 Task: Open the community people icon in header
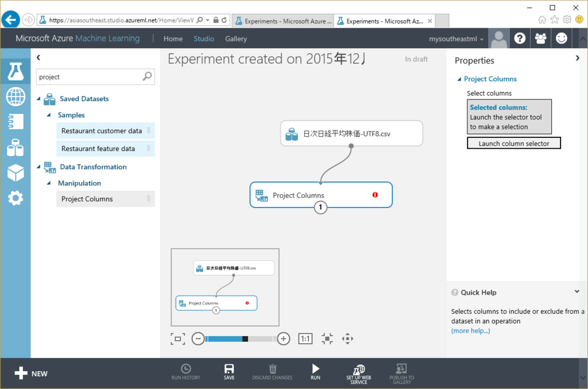pyautogui.click(x=540, y=38)
